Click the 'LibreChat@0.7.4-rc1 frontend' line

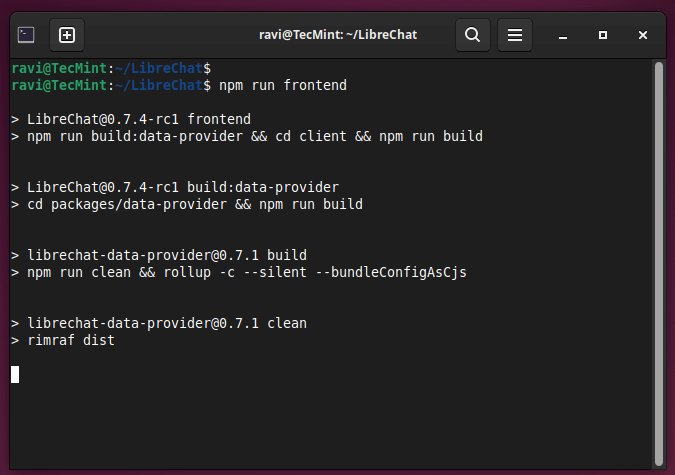point(131,119)
